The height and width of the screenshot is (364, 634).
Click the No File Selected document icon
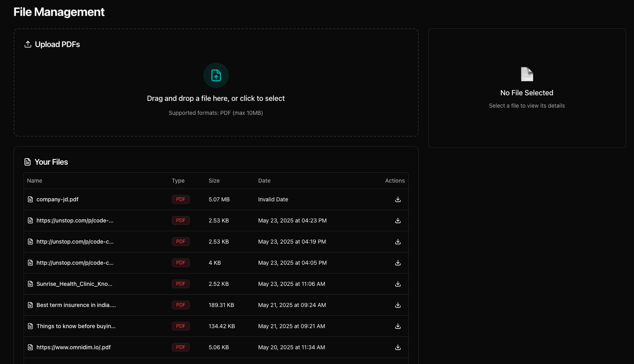[x=527, y=74]
